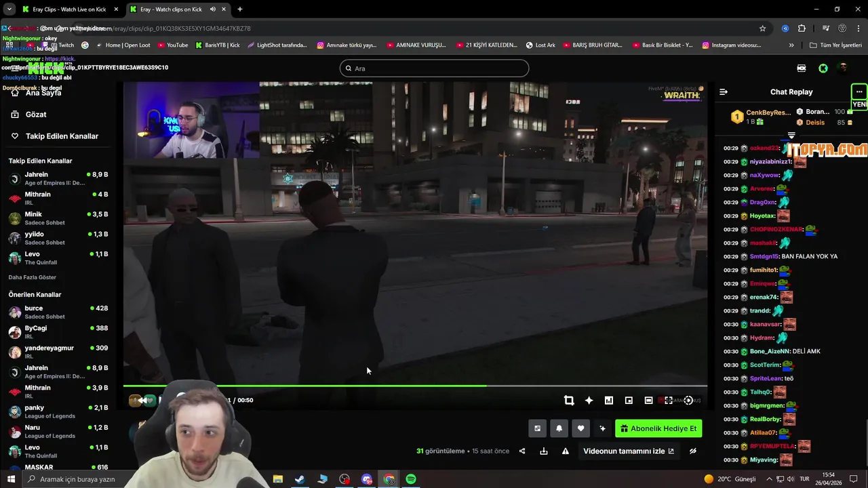Viewport: 868px width, 488px height.
Task: Expand Daha Fazla Göster in sidebar
Action: 33,277
